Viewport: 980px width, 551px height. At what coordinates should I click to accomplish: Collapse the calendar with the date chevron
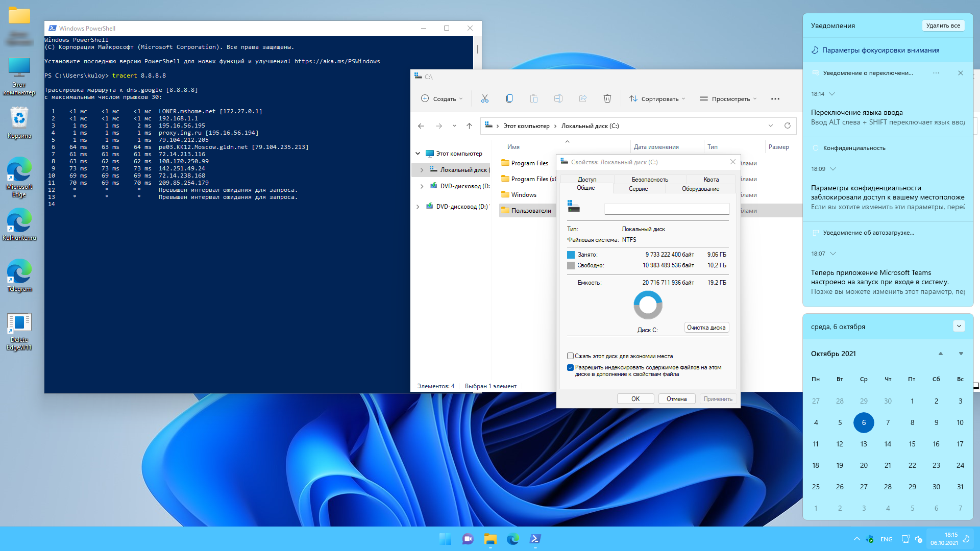(959, 327)
